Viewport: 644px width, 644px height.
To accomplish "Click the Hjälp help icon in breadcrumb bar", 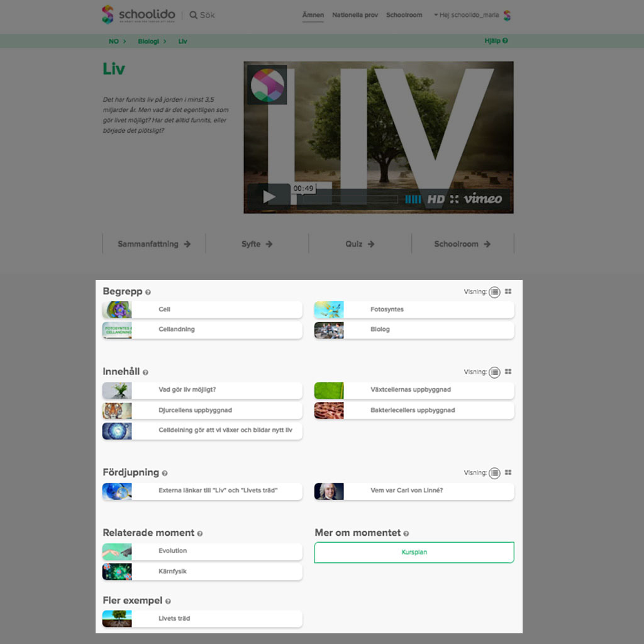I will point(505,41).
